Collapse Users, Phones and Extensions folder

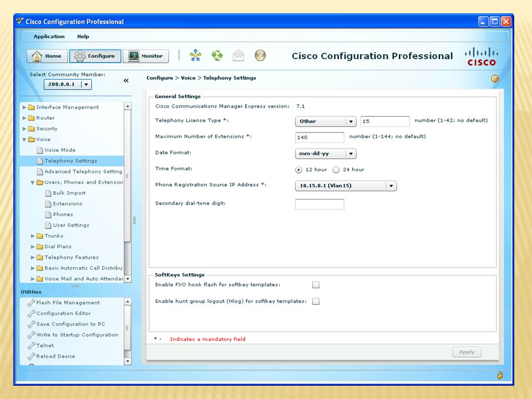coord(33,182)
